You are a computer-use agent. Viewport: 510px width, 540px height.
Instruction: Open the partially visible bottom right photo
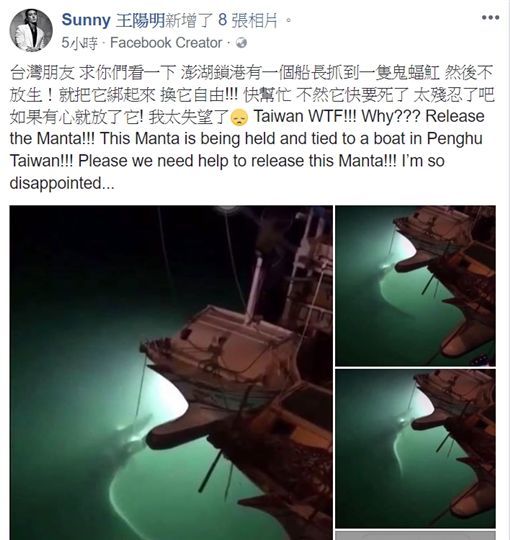coord(416,536)
